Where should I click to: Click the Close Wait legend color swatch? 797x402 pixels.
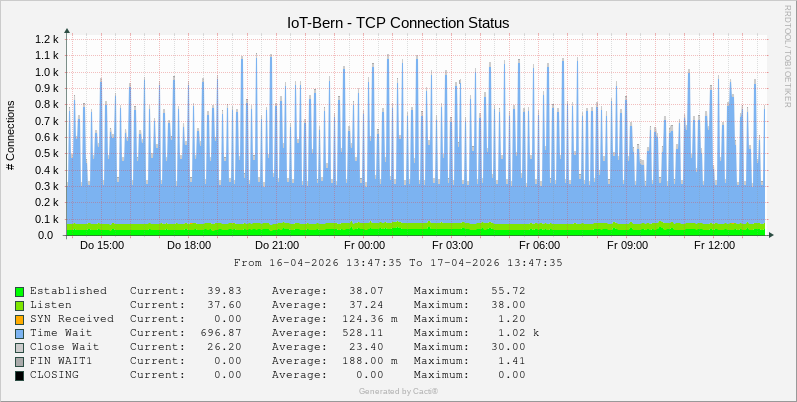click(19, 347)
